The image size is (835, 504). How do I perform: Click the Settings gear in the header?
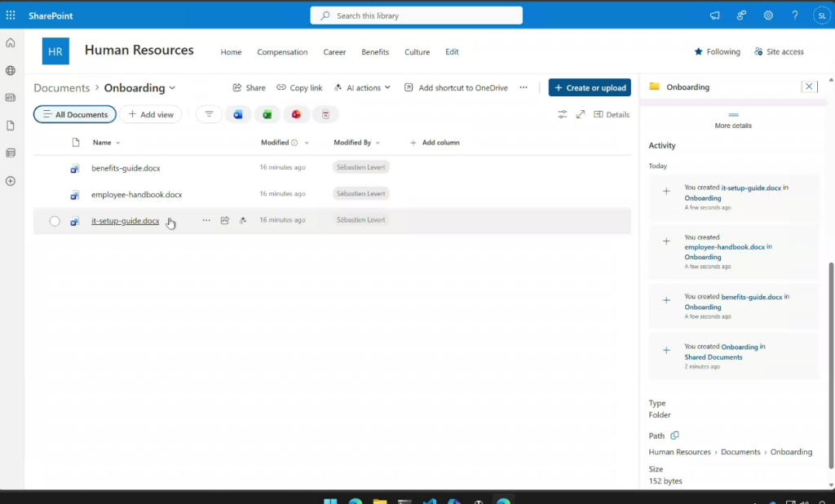click(x=768, y=15)
